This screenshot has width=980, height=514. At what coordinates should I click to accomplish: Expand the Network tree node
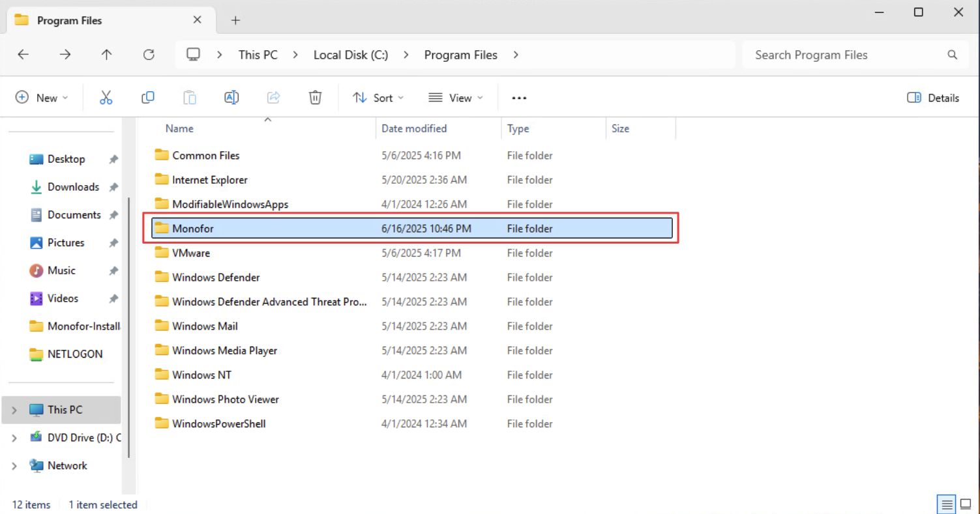pyautogui.click(x=14, y=466)
